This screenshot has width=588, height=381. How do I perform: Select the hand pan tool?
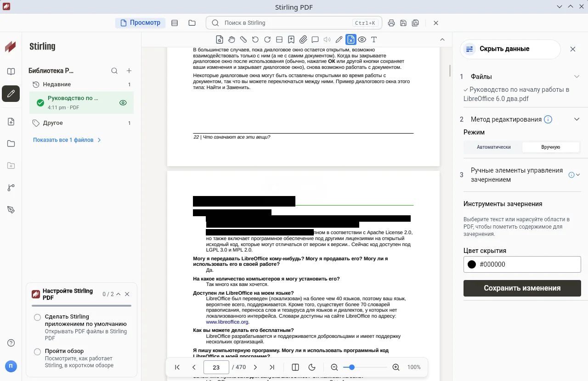pos(232,39)
